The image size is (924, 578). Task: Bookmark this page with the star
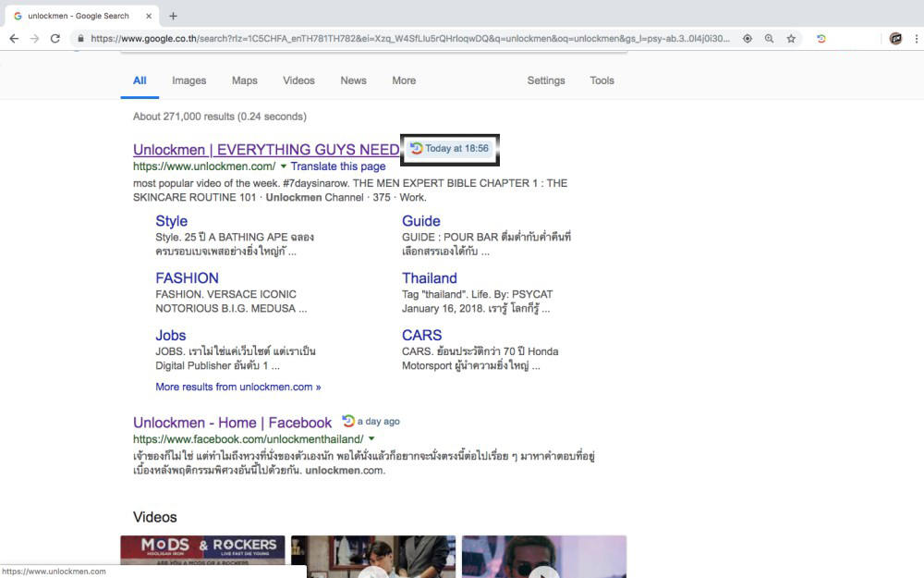[x=791, y=39]
